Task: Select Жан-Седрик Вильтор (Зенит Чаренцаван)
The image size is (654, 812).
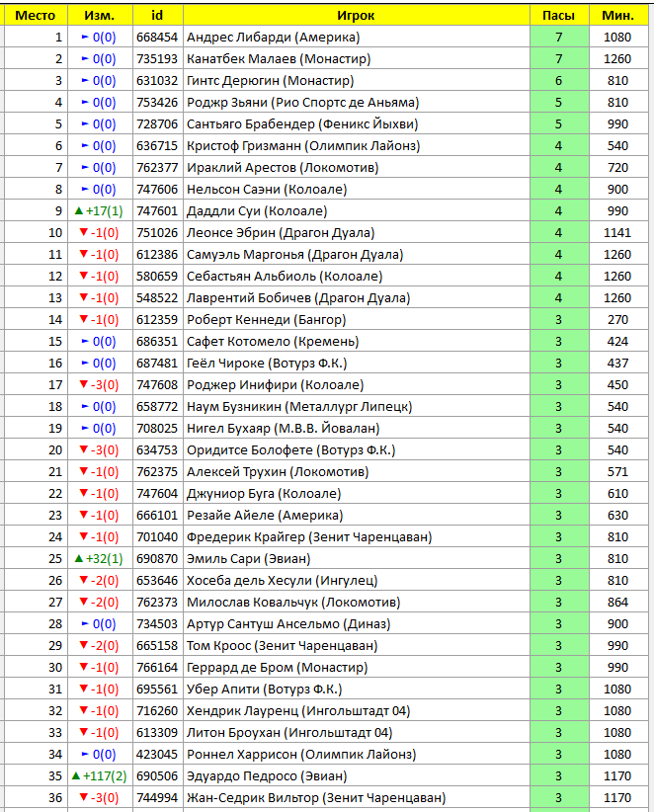Action: point(357,798)
